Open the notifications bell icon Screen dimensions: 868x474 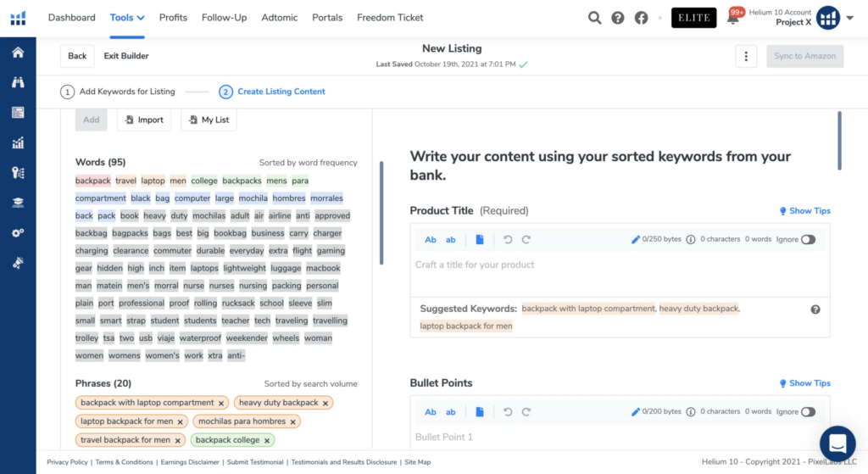point(732,18)
